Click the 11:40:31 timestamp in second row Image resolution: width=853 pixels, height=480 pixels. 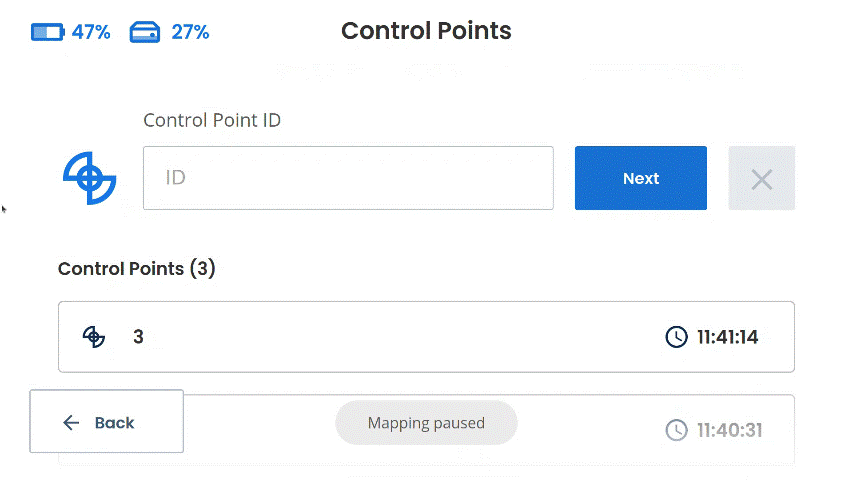tap(730, 430)
